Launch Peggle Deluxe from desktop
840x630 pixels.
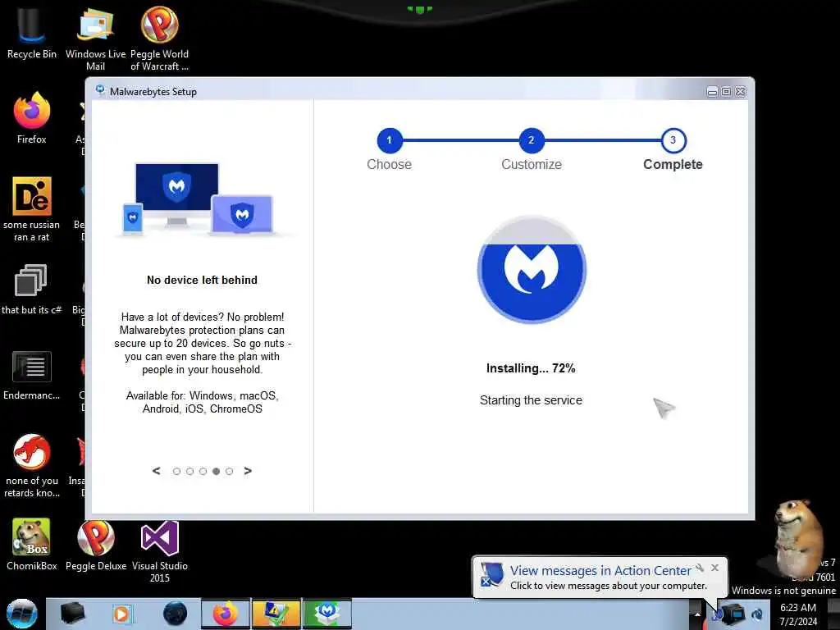pyautogui.click(x=95, y=545)
